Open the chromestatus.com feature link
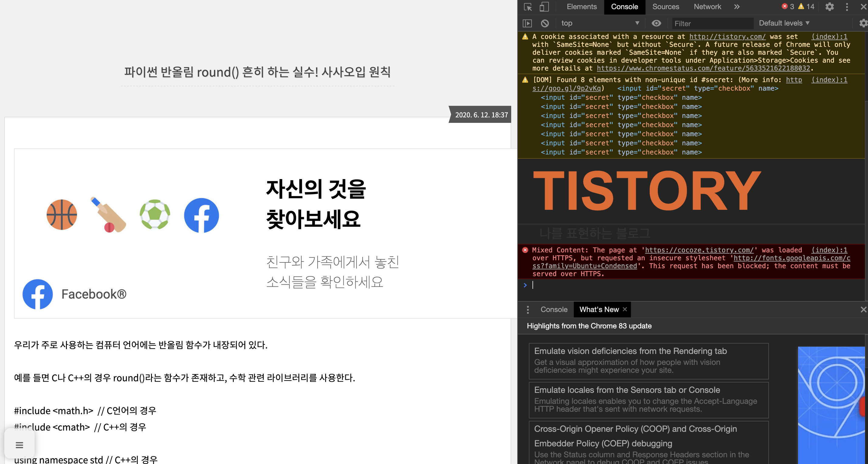Screen dimensions: 868x464 (x=703, y=68)
